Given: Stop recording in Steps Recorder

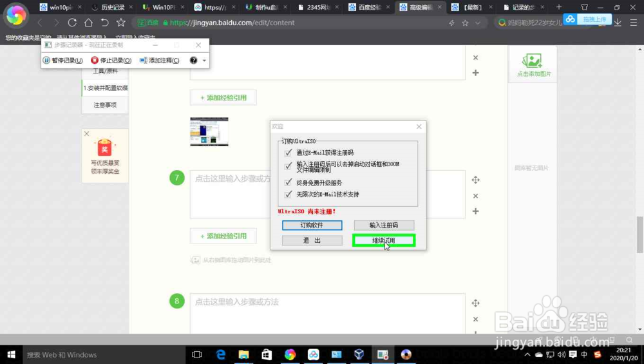Looking at the screenshot, I should tap(111, 61).
